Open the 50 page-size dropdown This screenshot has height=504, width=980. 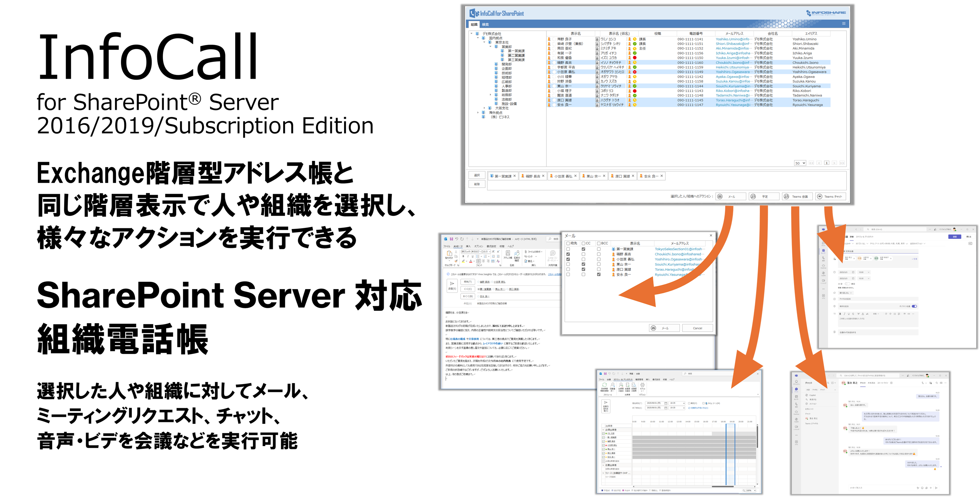(x=800, y=163)
